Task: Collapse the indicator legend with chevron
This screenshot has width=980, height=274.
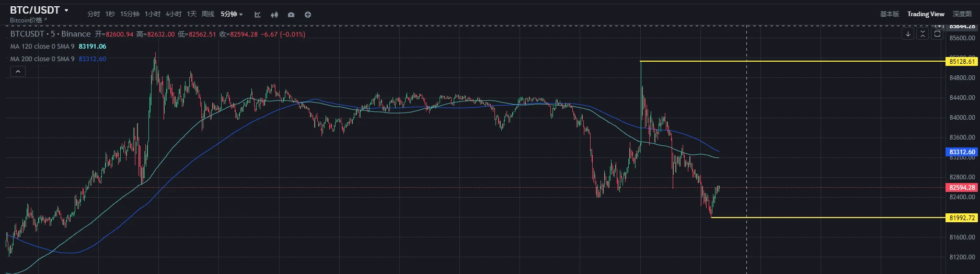Action: [18, 72]
